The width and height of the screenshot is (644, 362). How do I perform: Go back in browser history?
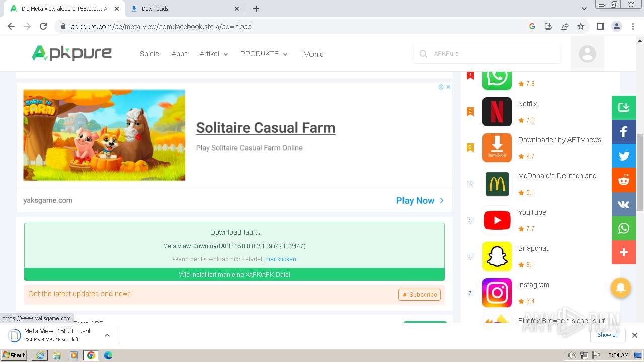click(11, 26)
